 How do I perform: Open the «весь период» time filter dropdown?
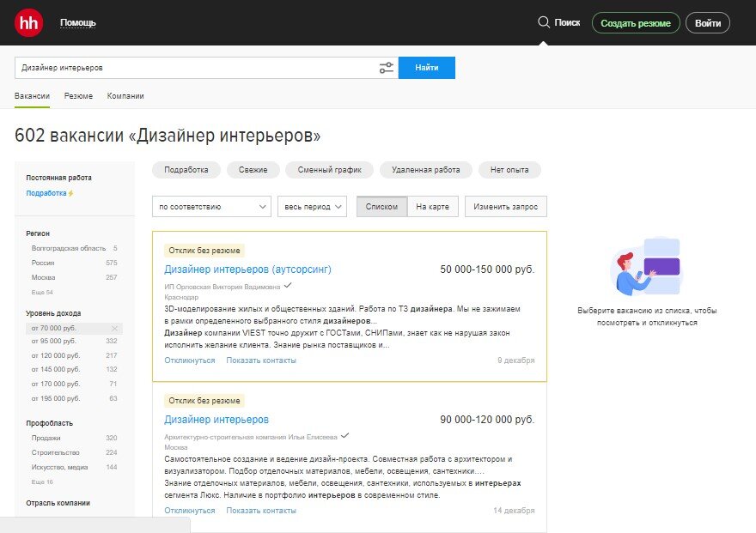tap(313, 206)
